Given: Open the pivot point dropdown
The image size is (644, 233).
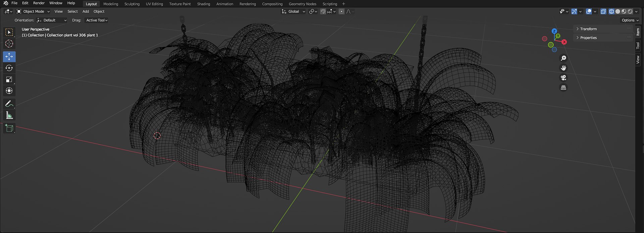Looking at the screenshot, I should tap(313, 11).
